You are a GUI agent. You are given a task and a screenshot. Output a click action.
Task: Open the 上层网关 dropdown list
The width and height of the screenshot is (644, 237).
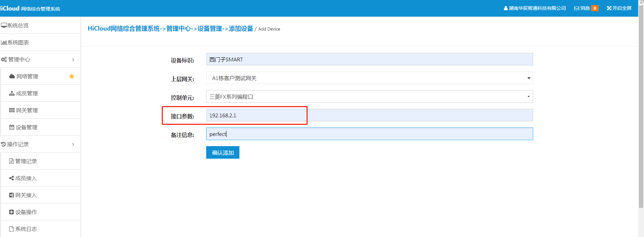[x=369, y=78]
